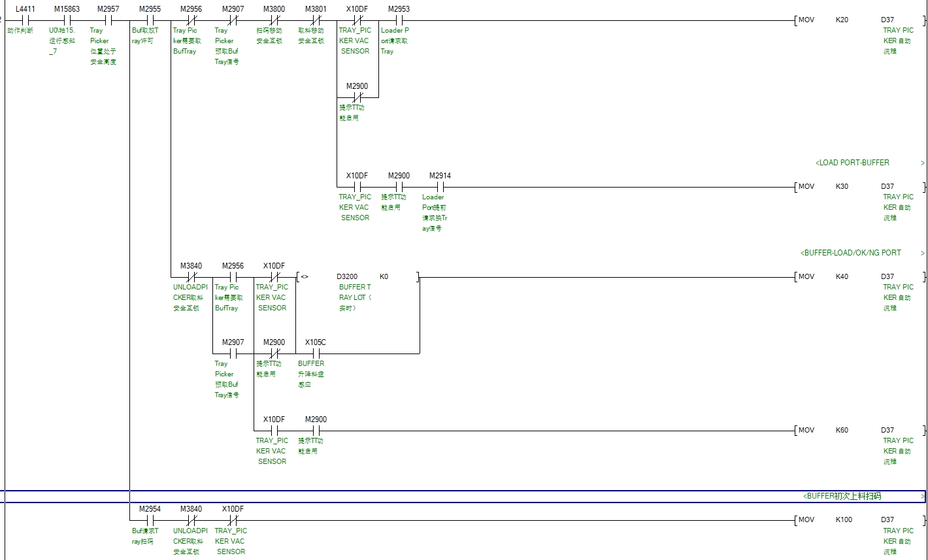Screen dimensions: 928x560
Task: Select the L4411 contact on first rung
Action: [x=24, y=20]
